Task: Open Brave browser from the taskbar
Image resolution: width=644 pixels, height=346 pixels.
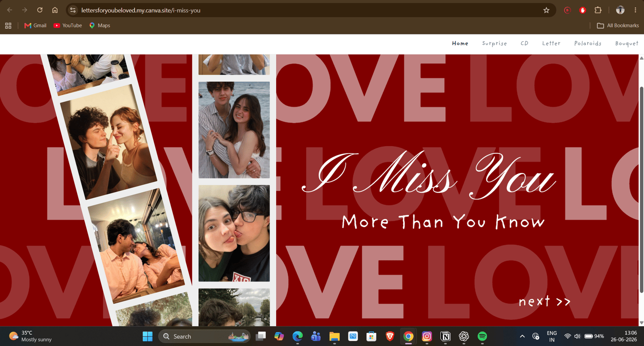Action: tap(390, 337)
